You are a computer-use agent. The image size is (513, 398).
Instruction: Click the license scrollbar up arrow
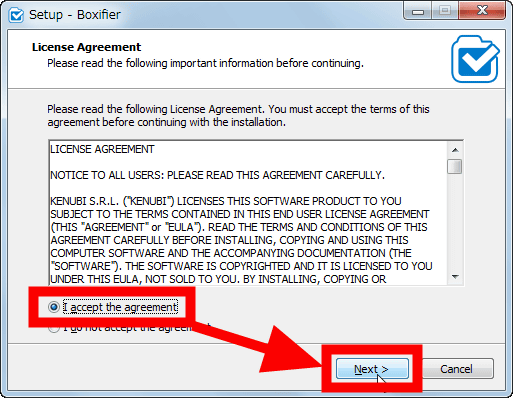[x=455, y=150]
